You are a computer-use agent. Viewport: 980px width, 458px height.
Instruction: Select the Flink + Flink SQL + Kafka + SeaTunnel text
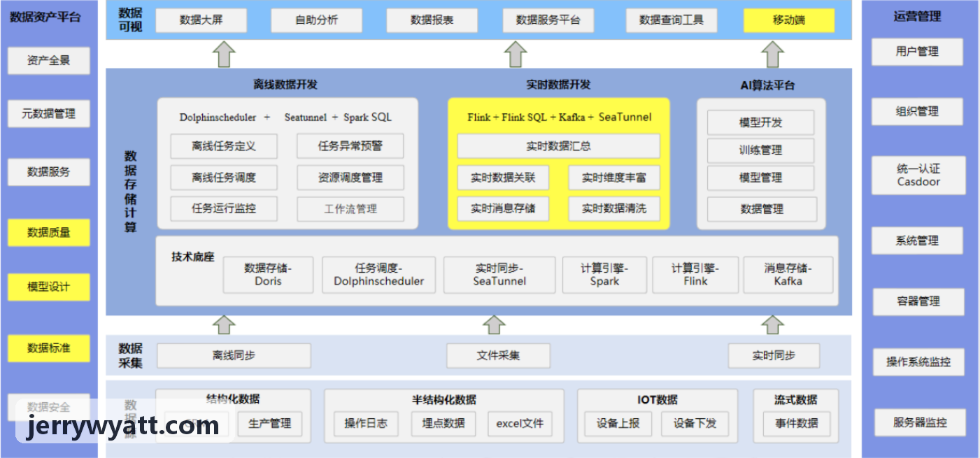tap(559, 117)
